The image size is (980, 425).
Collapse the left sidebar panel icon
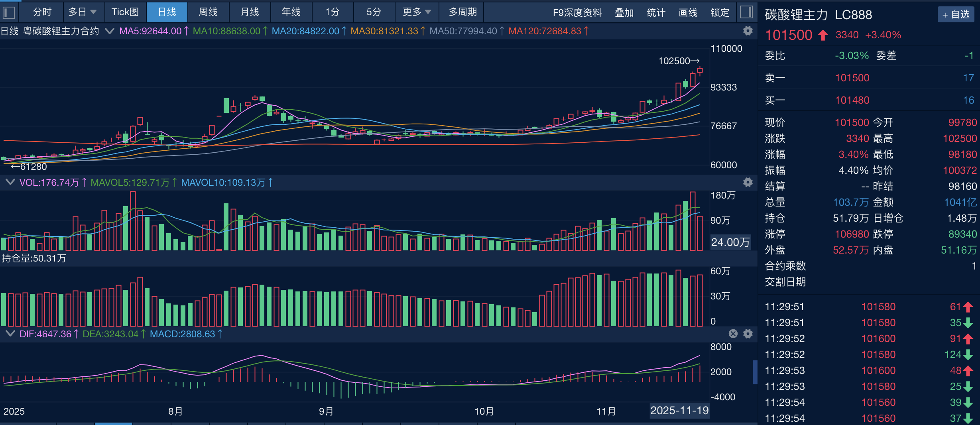(9, 12)
